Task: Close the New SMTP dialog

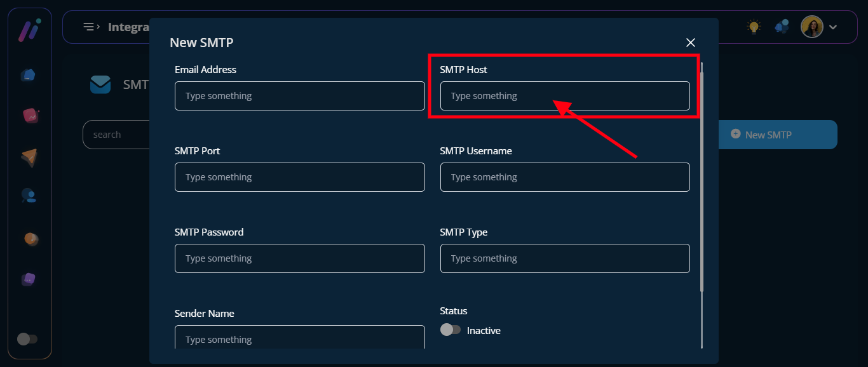Action: [x=691, y=43]
